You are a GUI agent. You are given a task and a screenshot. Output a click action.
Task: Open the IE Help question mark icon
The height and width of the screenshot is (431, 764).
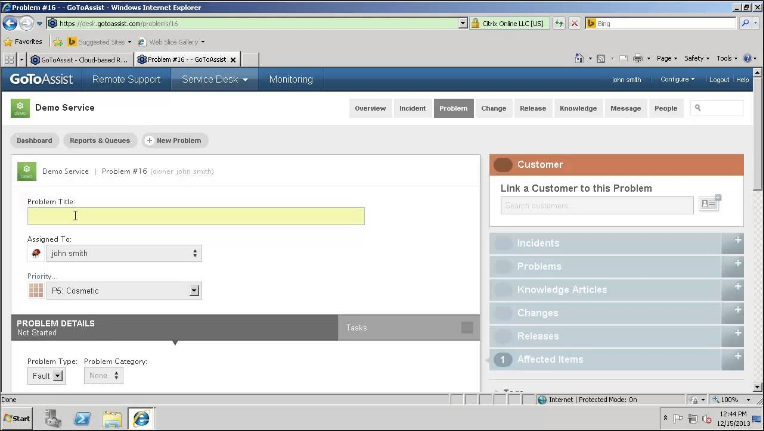[747, 58]
